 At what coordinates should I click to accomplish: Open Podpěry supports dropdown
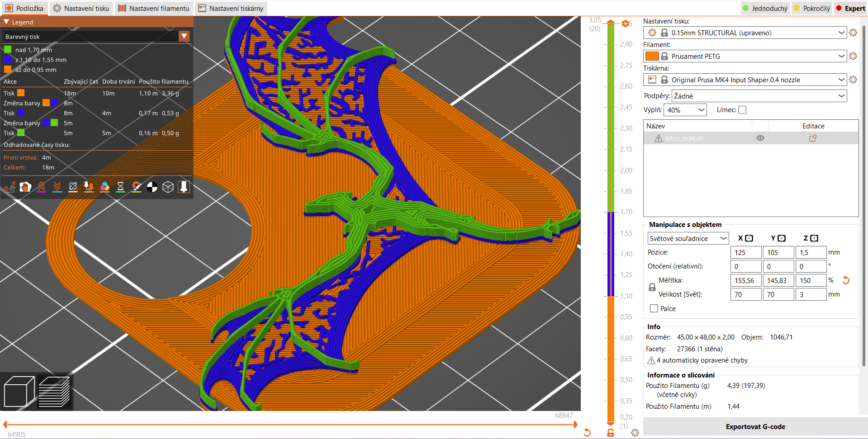[759, 96]
